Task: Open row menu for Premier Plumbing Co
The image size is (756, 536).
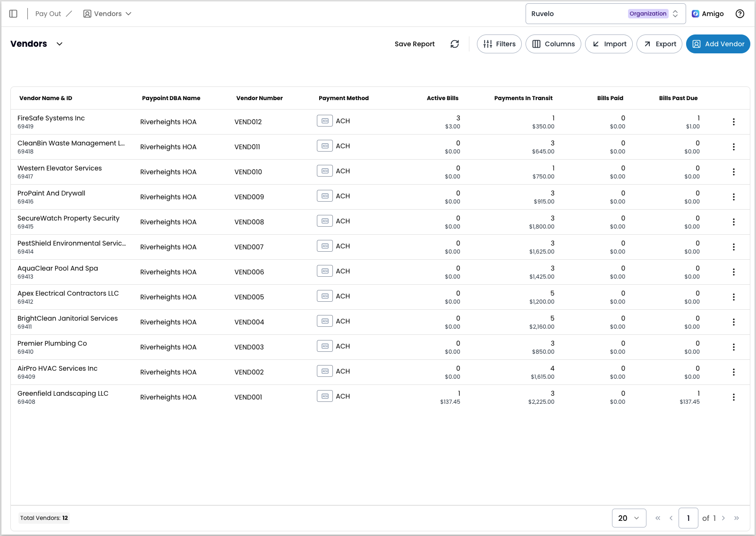Action: pos(734,347)
